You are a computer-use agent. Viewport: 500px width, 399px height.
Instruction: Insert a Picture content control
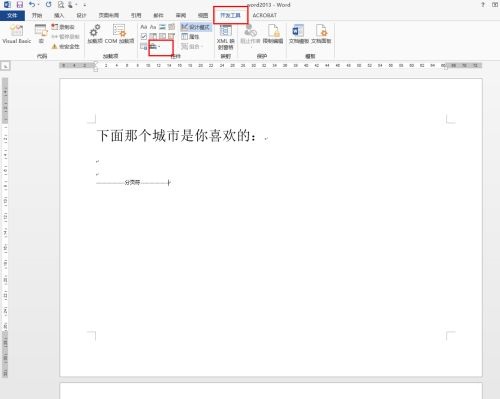pos(162,27)
